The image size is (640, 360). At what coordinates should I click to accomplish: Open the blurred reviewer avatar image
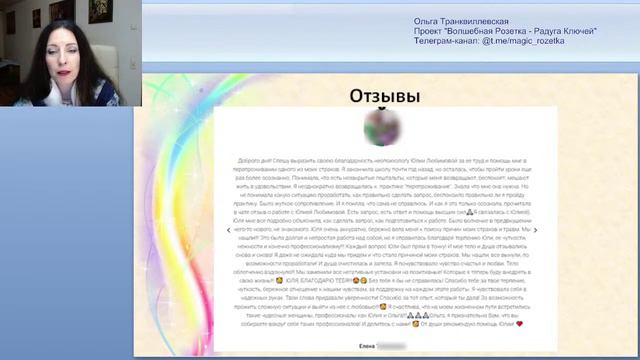pos(382,128)
